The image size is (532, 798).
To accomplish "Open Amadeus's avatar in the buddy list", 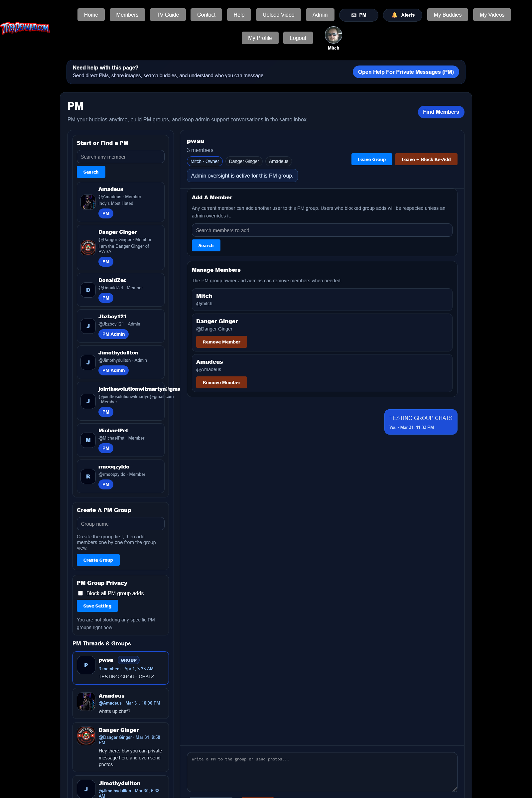I will pyautogui.click(x=87, y=202).
